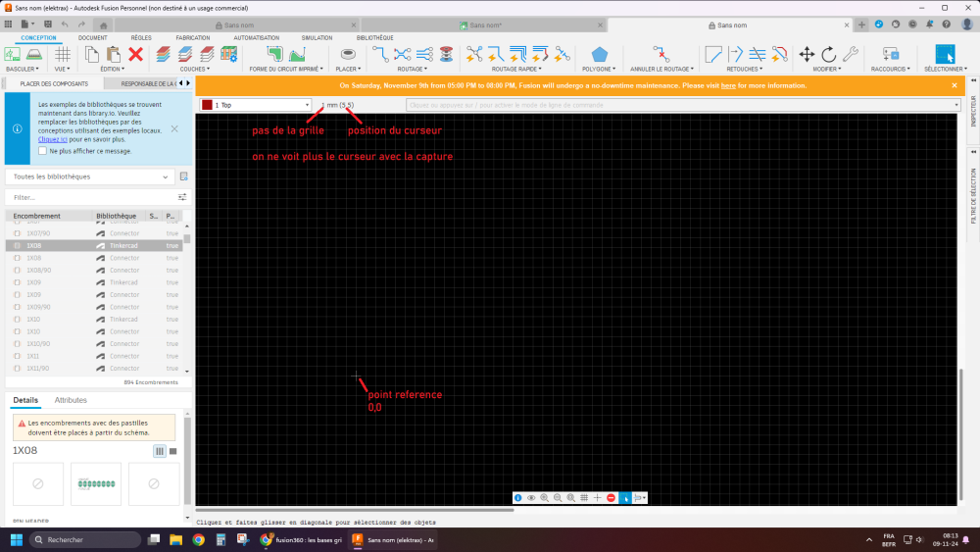Click the command line input field
This screenshot has height=552, width=980.
(x=682, y=105)
